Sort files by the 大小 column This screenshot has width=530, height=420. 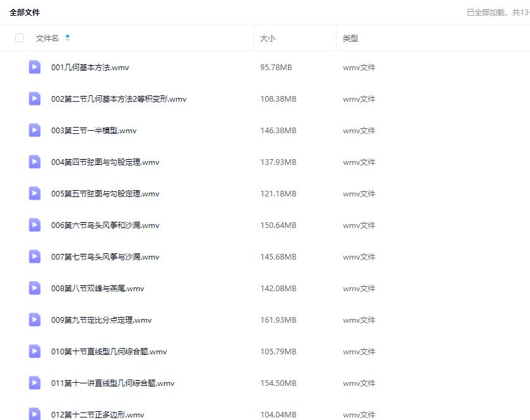coord(268,39)
